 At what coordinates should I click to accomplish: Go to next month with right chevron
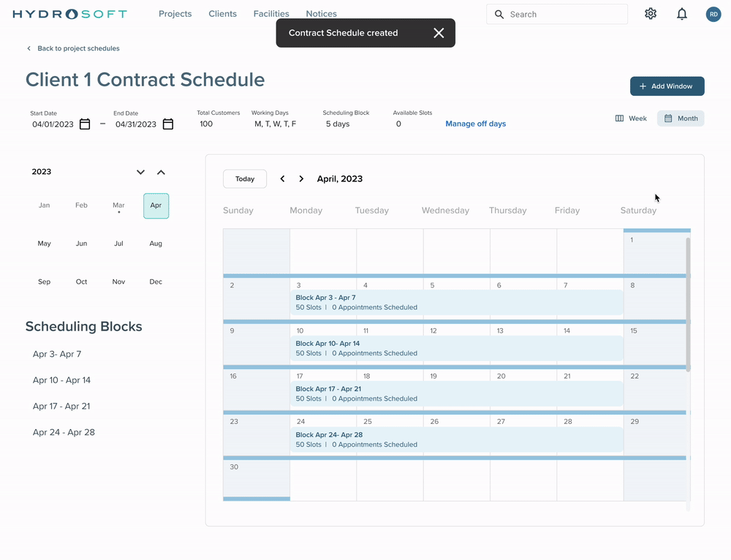click(301, 179)
